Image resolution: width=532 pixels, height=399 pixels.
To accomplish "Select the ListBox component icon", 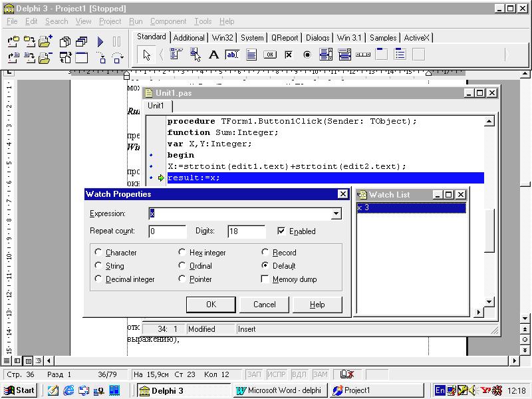I will [x=326, y=55].
